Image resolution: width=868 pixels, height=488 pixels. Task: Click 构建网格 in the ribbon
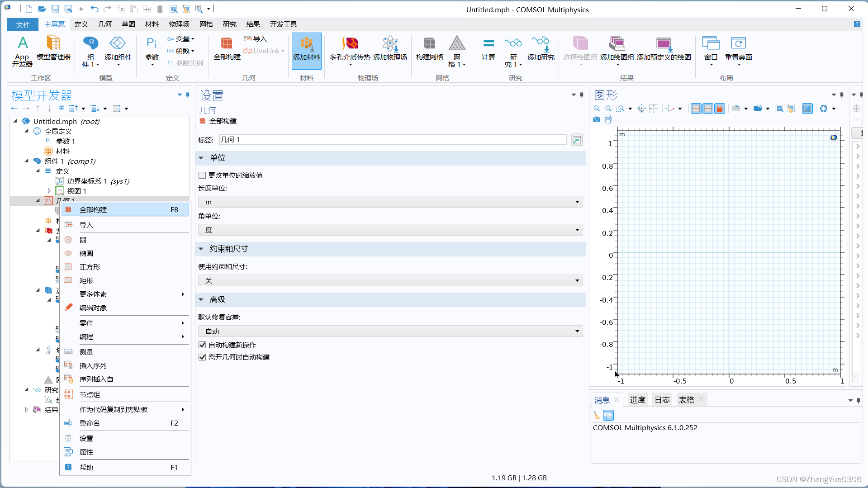pyautogui.click(x=429, y=48)
